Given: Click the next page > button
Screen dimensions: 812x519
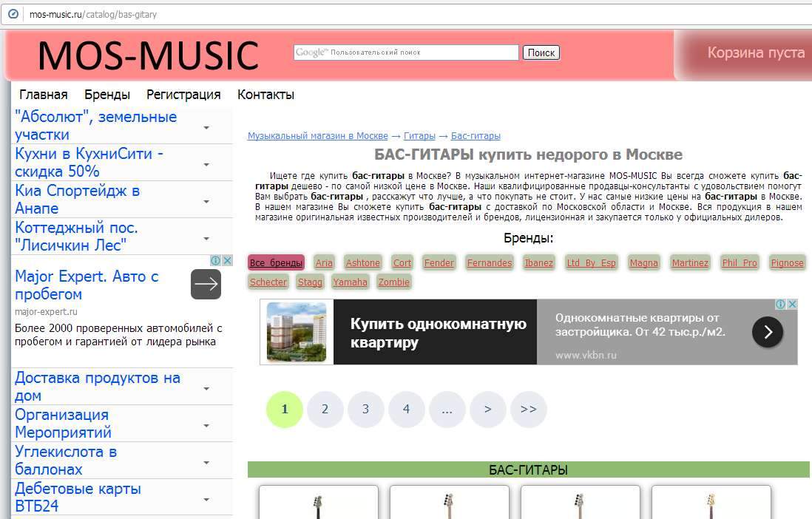Looking at the screenshot, I should 488,409.
